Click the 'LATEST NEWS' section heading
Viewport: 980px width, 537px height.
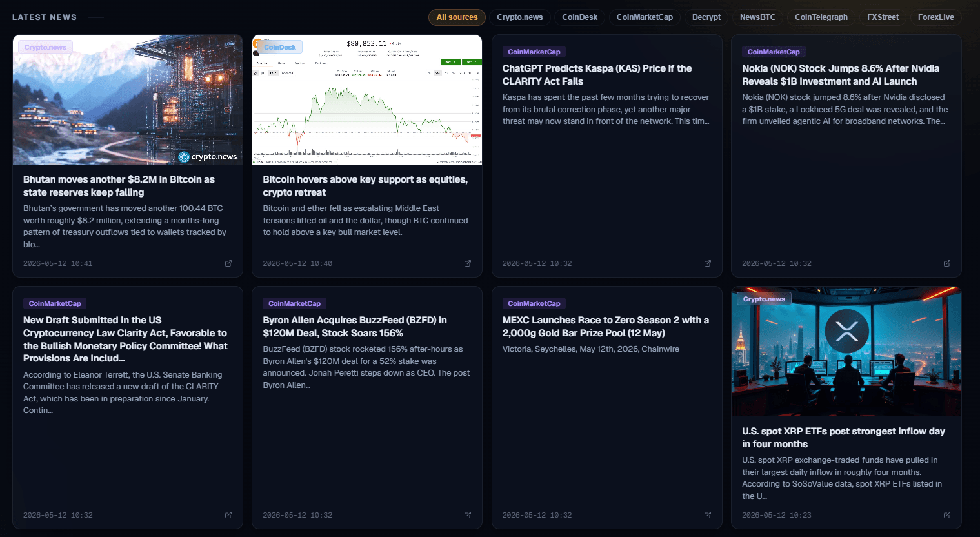[45, 17]
